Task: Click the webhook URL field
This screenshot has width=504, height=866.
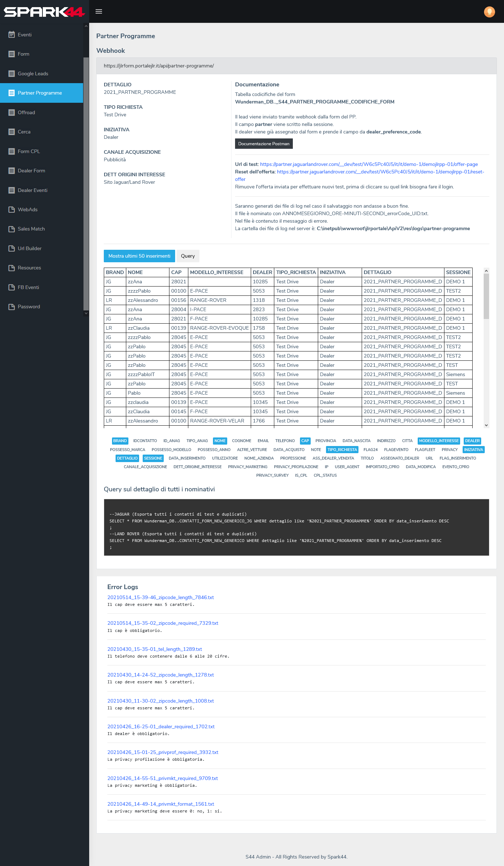Action: point(296,66)
